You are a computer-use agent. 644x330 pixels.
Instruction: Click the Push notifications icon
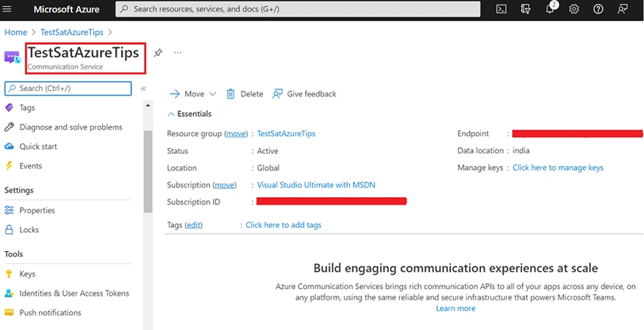point(8,313)
